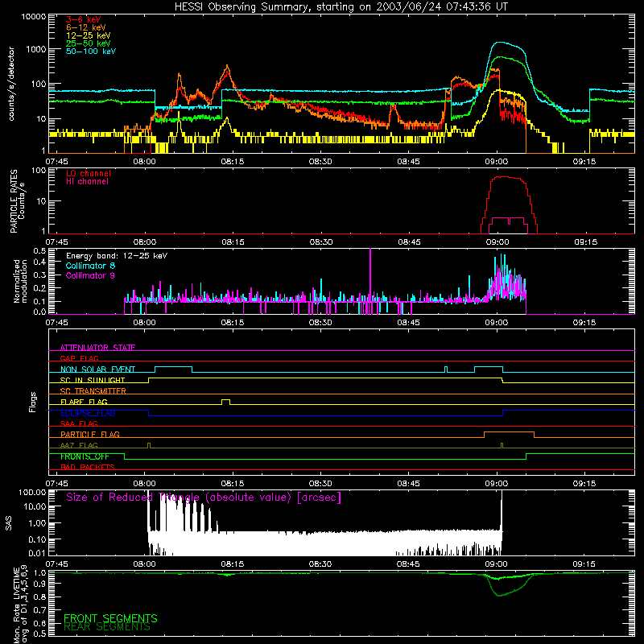Viewport: 644px width, 644px height.
Task: Select the green 25-50 keV legend label
Action: coord(89,43)
